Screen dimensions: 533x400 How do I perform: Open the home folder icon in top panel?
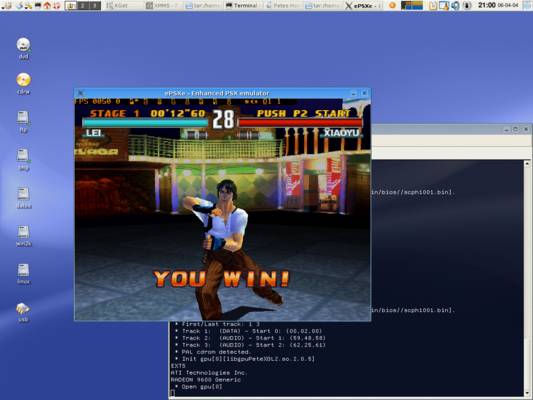tap(47, 5)
